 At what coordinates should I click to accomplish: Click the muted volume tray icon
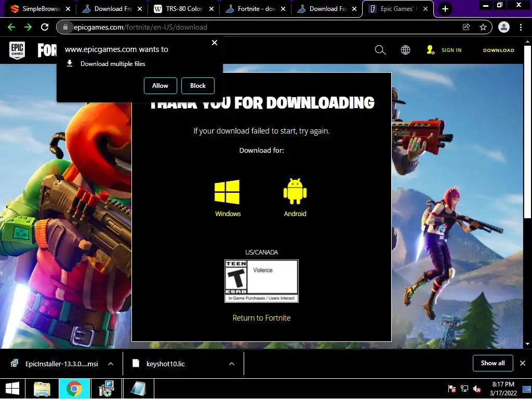click(477, 389)
